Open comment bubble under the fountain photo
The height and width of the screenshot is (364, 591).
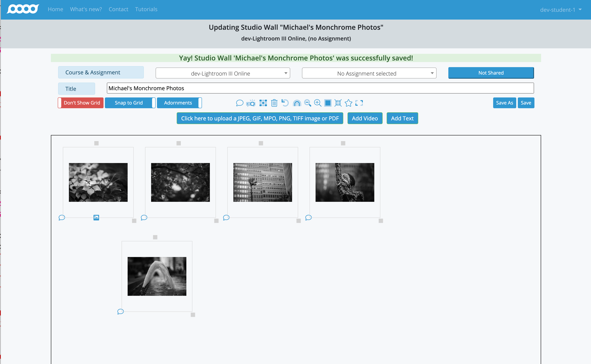pos(121,312)
